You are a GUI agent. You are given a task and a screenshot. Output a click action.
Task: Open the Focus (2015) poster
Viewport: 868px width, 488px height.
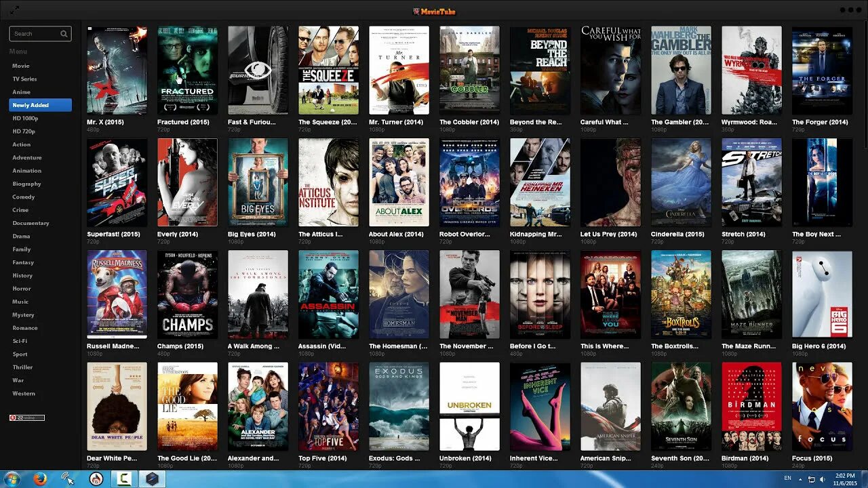(822, 407)
